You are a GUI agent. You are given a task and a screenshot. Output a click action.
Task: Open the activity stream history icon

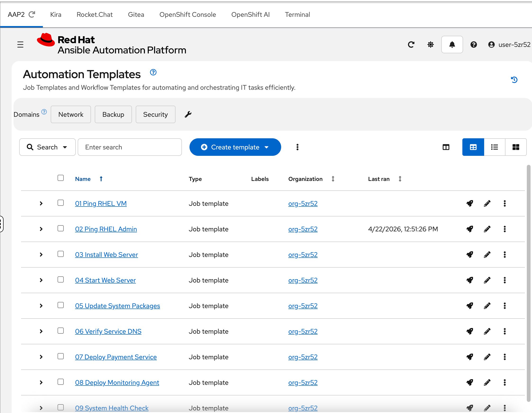[514, 80]
